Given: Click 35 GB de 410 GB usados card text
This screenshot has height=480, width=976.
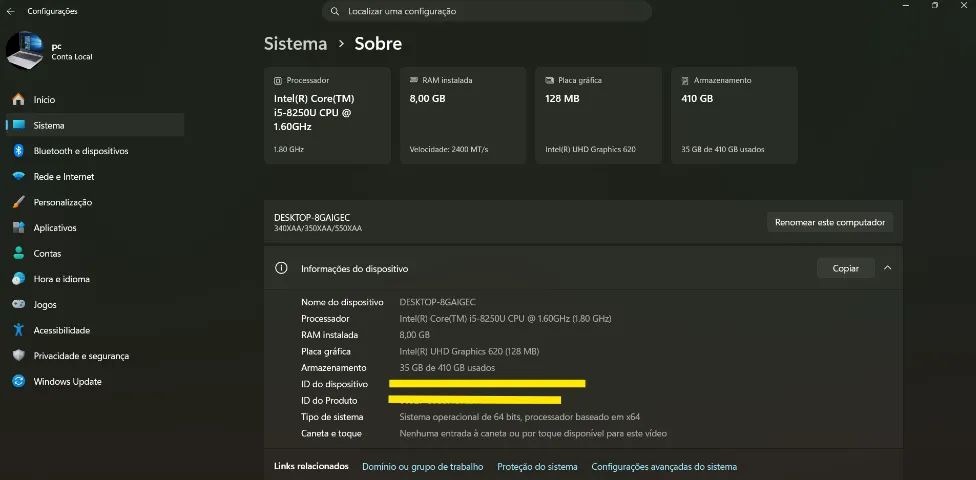Looking at the screenshot, I should click(723, 149).
